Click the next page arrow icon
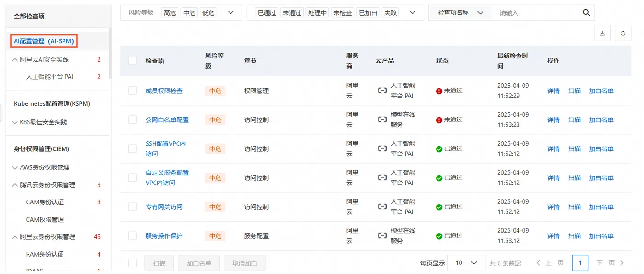 pyautogui.click(x=622, y=263)
